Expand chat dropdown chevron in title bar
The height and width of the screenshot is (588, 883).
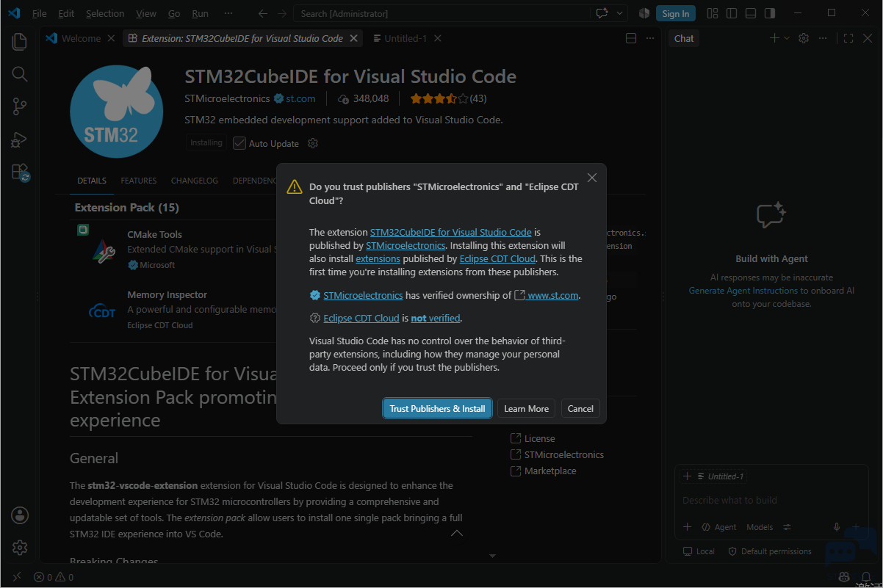point(620,13)
